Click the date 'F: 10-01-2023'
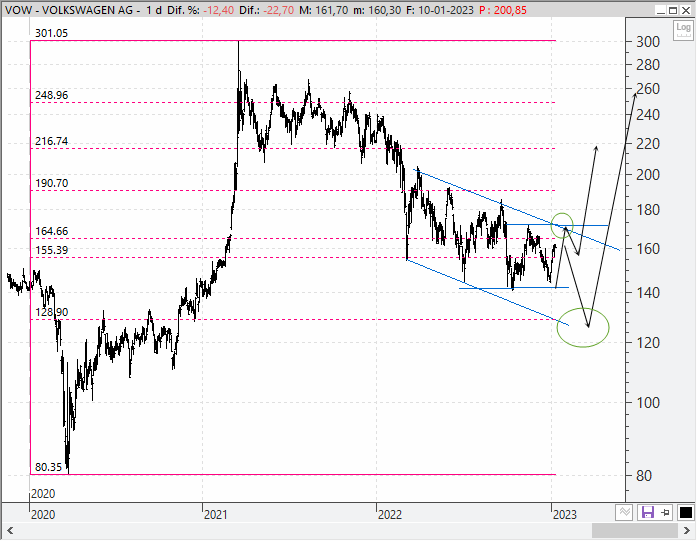Screen dimensions: 697x541 click(x=440, y=10)
